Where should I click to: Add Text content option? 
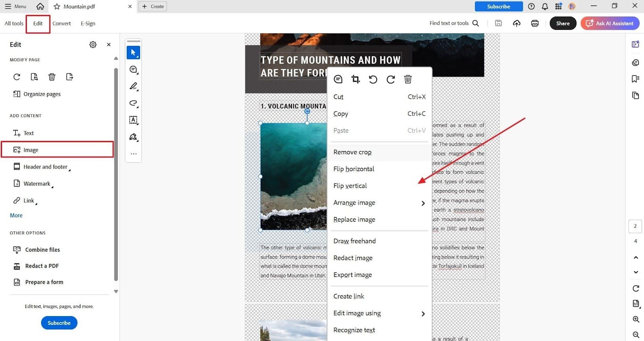(x=23, y=133)
